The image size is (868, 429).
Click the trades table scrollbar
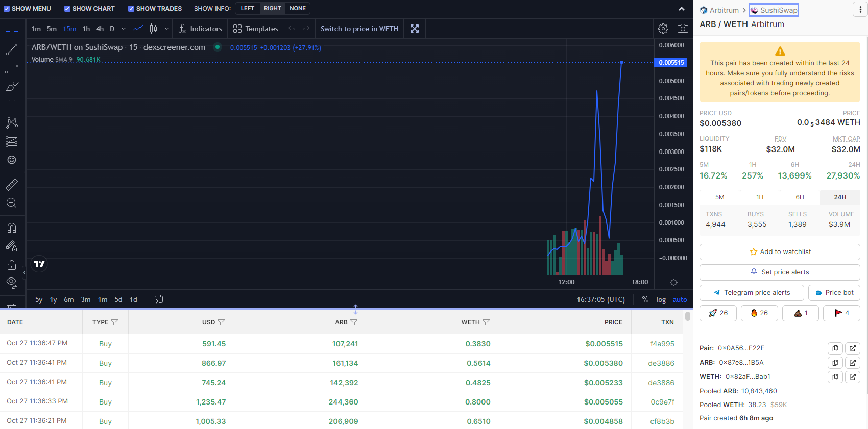tap(688, 317)
